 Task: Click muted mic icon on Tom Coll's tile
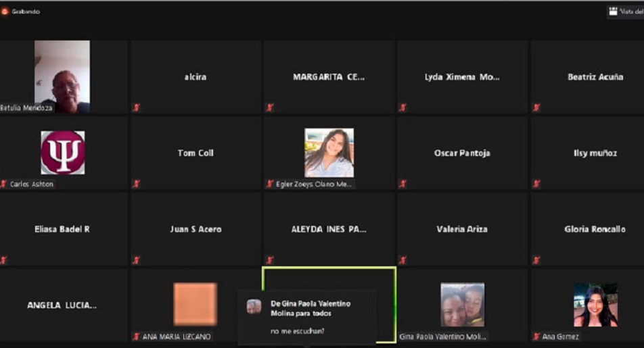137,184
